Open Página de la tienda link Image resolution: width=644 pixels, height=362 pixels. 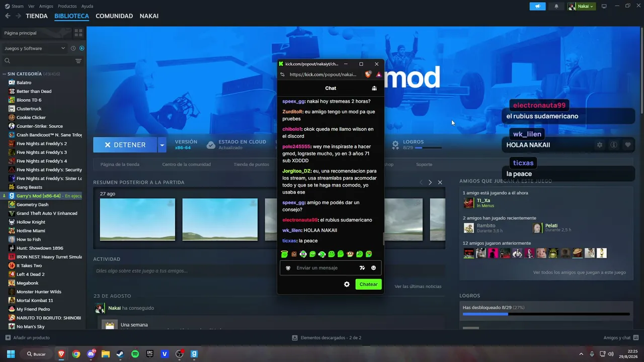[120, 164]
